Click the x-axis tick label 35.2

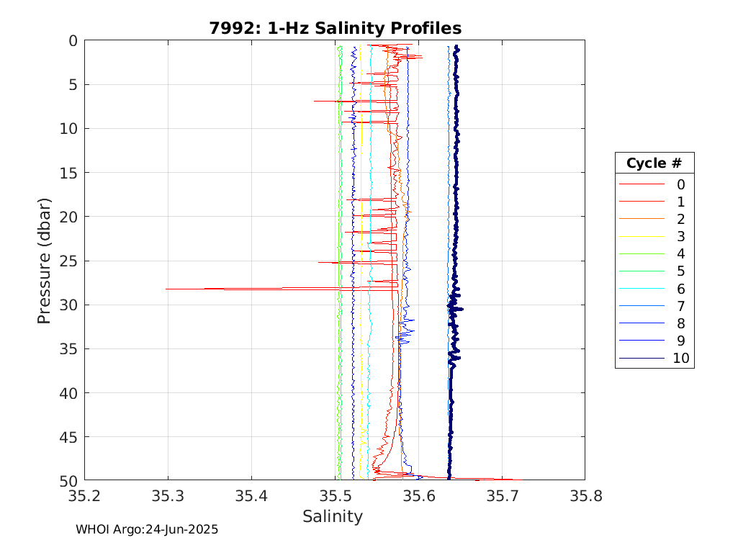(84, 495)
